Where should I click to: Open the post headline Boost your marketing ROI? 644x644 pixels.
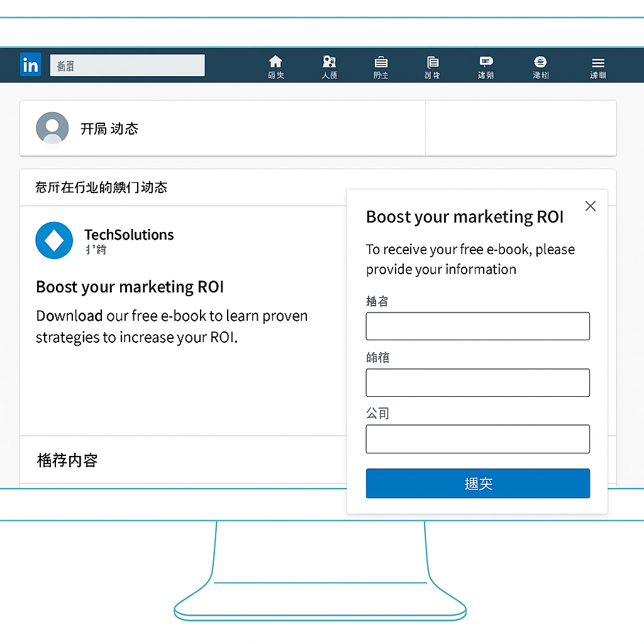[x=130, y=287]
